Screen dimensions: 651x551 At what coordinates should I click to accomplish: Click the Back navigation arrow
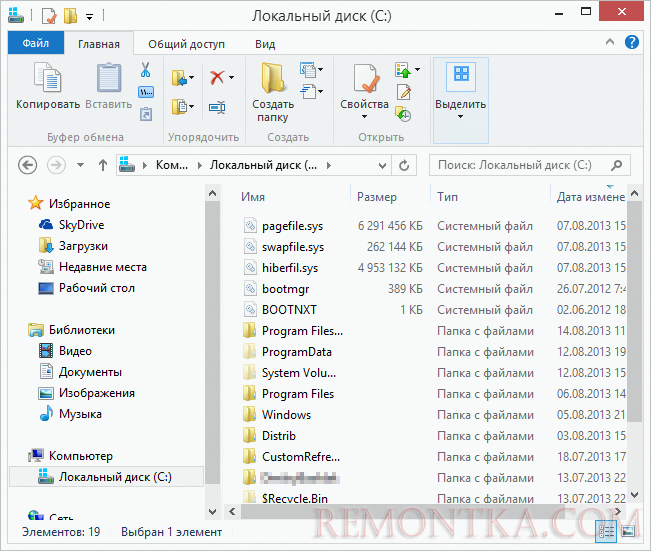click(27, 165)
